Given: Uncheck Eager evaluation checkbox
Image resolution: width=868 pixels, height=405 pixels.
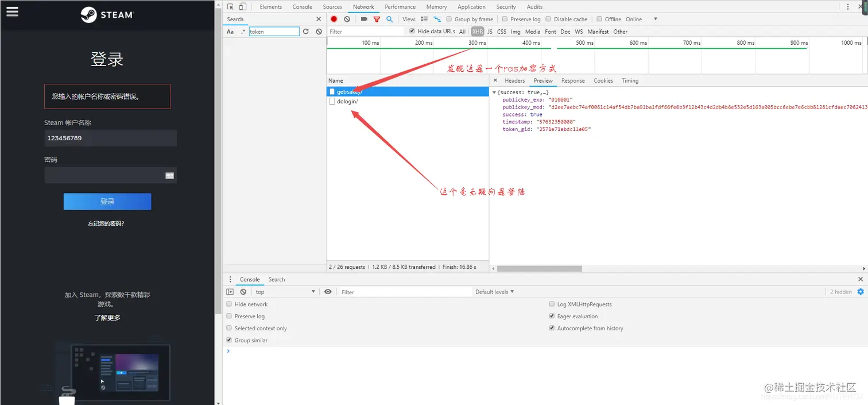Looking at the screenshot, I should (x=552, y=317).
